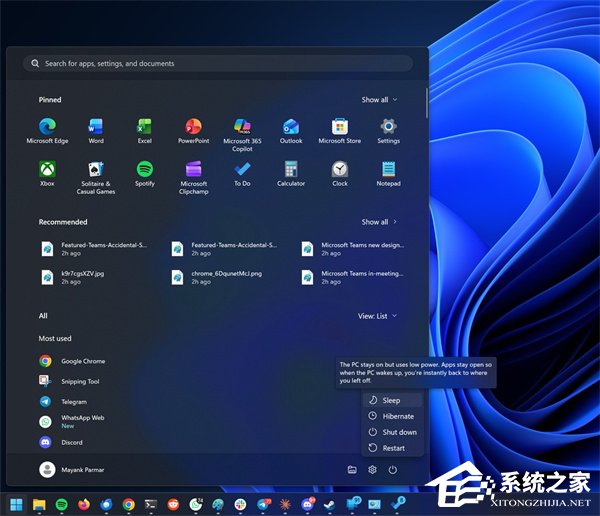Open WhatsApp Web in Most used
The height and width of the screenshot is (516, 600).
pos(72,421)
